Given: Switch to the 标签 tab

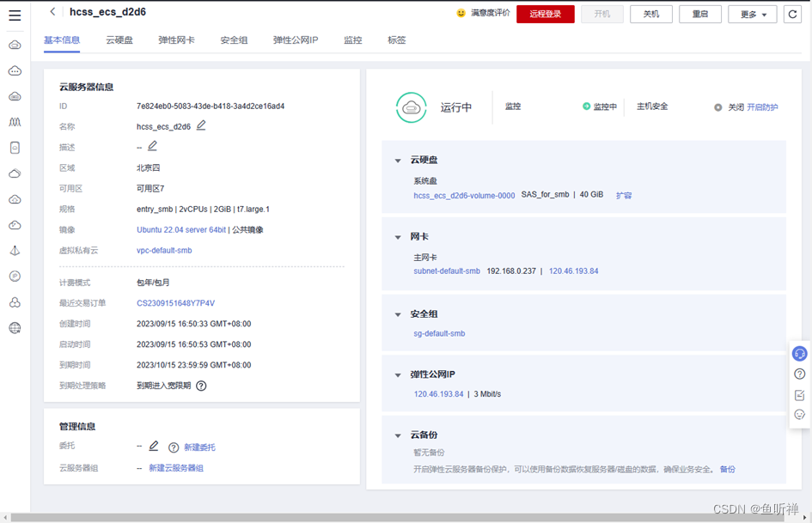Looking at the screenshot, I should coord(397,40).
